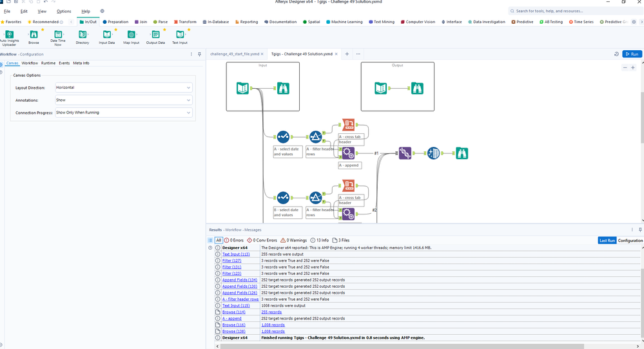Select the Auto Insights Uploader tool
644x349 pixels.
pyautogui.click(x=9, y=37)
